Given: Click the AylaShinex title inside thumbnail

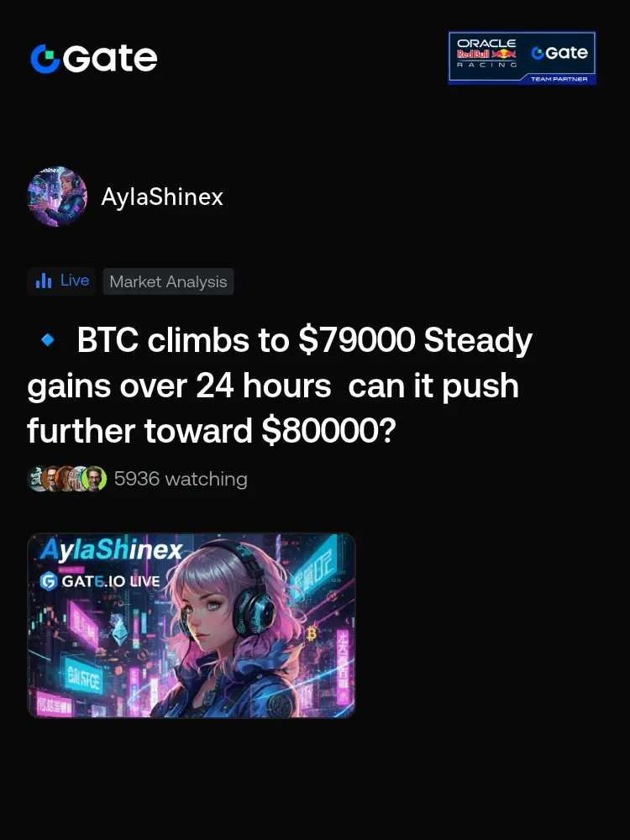Looking at the screenshot, I should click(111, 549).
